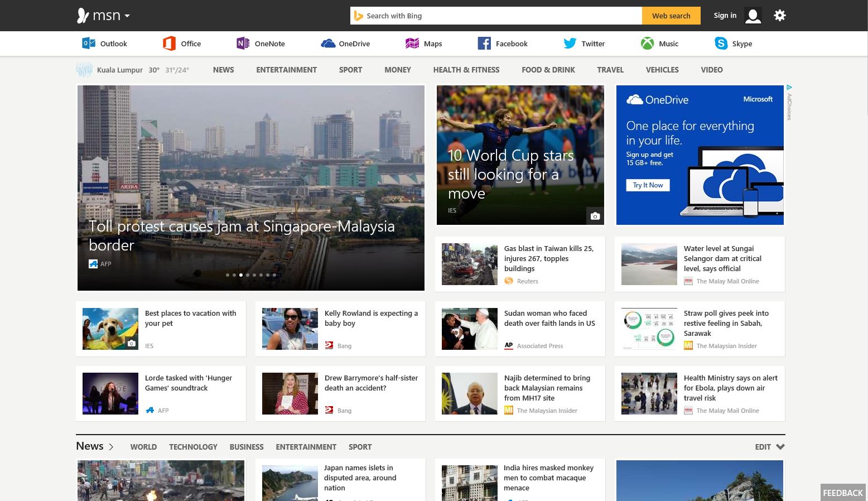The image size is (868, 501).
Task: Click the msn butterfly logo
Action: 83,16
